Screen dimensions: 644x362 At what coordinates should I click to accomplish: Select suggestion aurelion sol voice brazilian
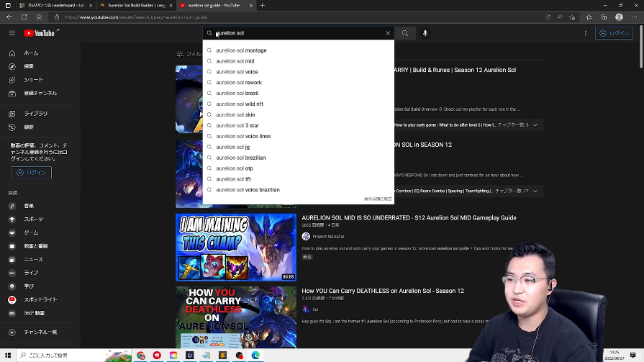pyautogui.click(x=298, y=190)
